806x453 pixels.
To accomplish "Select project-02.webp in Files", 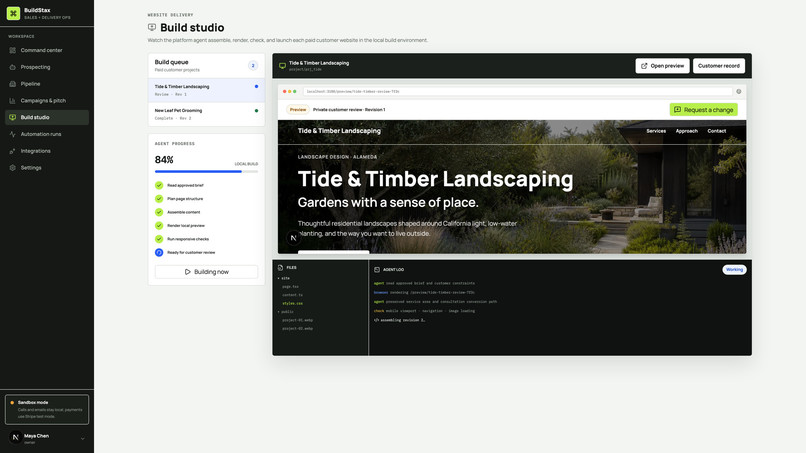I will (x=297, y=328).
